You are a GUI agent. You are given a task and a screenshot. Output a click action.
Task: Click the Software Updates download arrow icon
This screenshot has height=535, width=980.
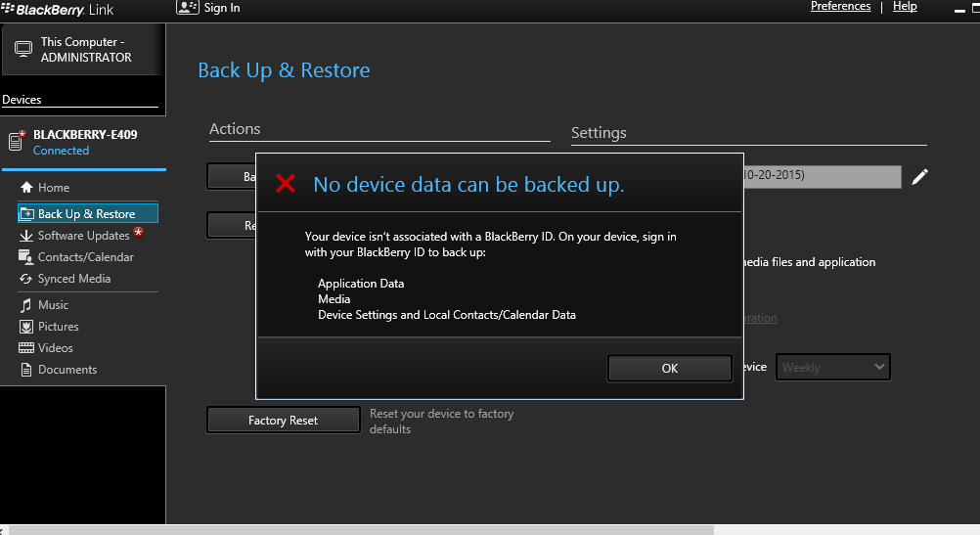(26, 236)
